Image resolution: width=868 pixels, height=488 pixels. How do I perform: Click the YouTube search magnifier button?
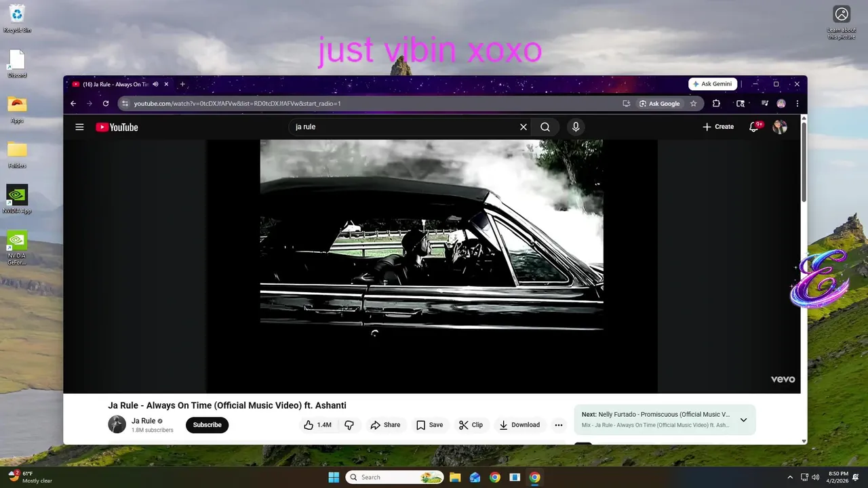[x=545, y=127]
